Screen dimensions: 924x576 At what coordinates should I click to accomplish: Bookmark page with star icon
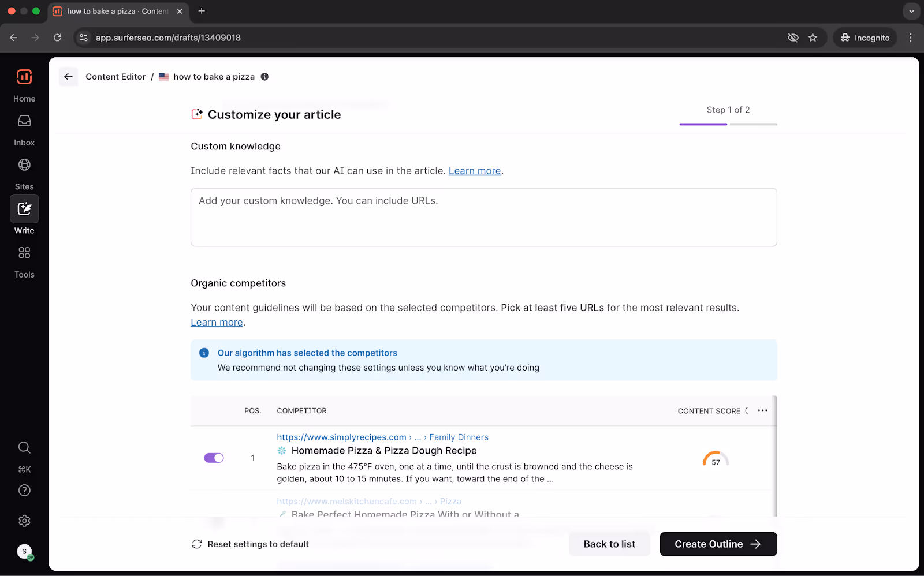813,38
